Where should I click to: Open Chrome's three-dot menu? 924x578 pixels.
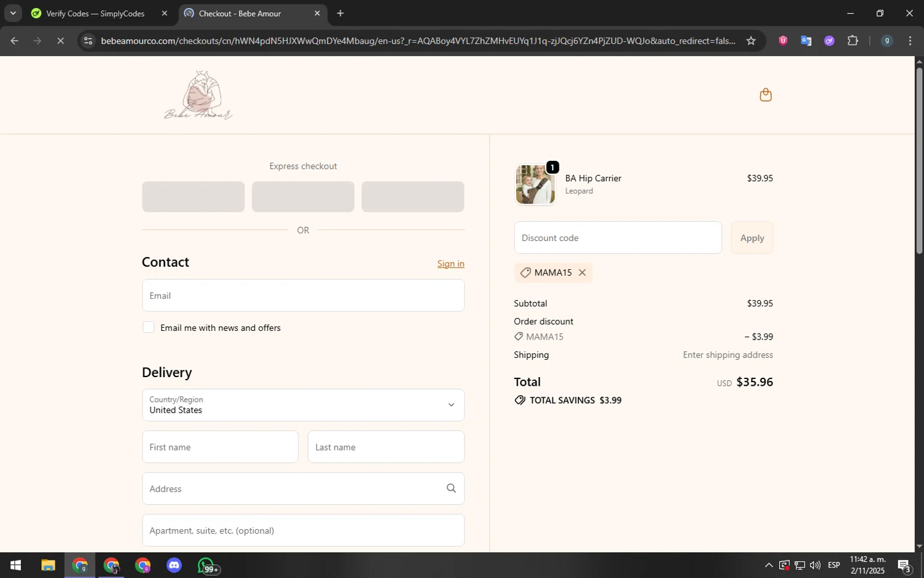pos(910,41)
